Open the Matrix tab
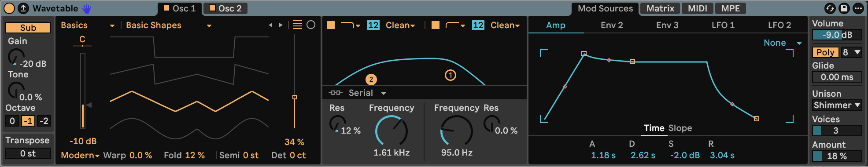Screen dimensions: 868x167 coord(660,8)
